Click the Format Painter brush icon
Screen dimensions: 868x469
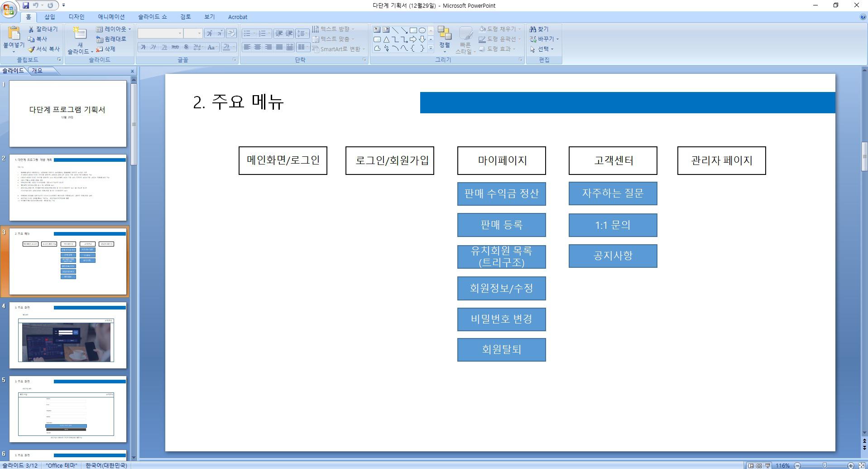[31, 49]
